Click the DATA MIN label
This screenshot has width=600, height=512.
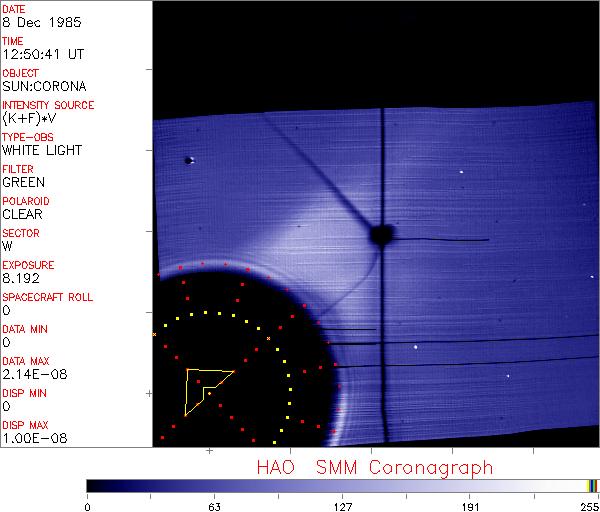[x=25, y=329]
